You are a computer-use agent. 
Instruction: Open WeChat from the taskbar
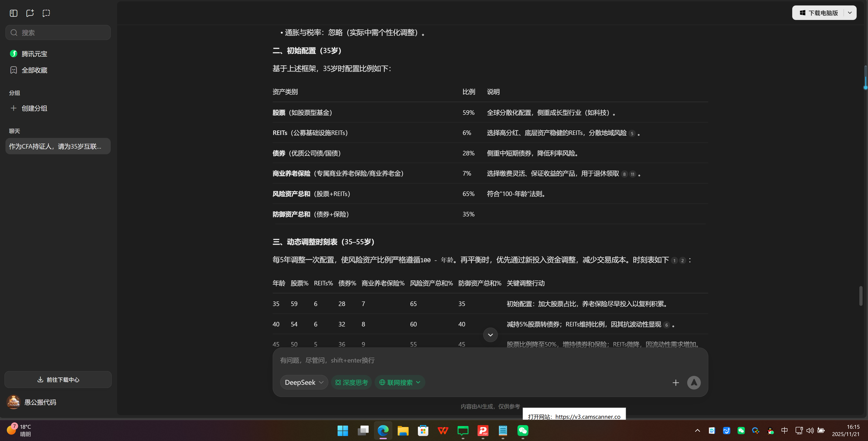coord(523,430)
